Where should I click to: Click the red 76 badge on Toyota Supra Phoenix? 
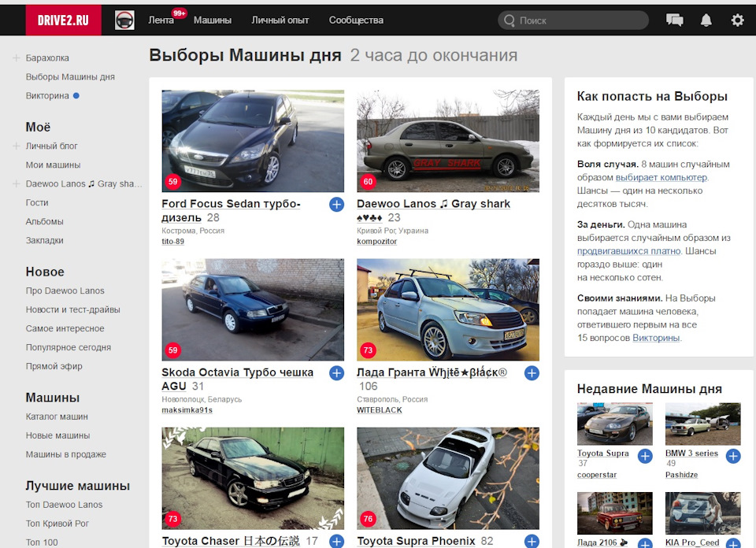pyautogui.click(x=368, y=519)
